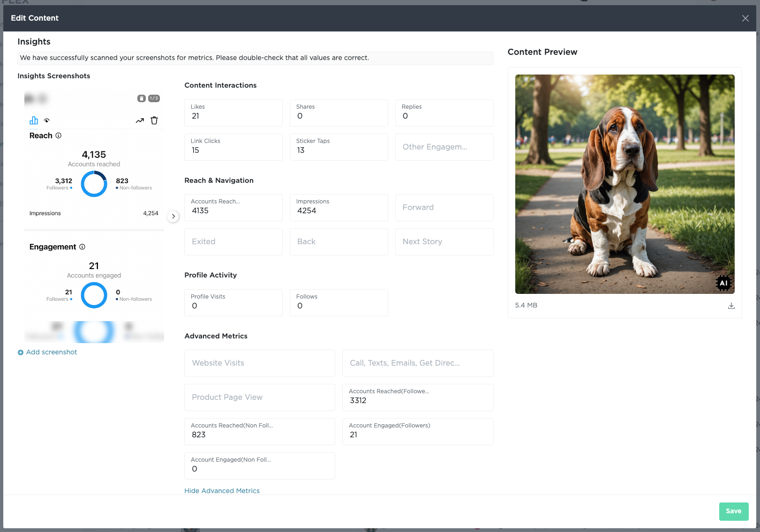Image resolution: width=760 pixels, height=532 pixels.
Task: Click the scan success message text
Action: click(194, 58)
